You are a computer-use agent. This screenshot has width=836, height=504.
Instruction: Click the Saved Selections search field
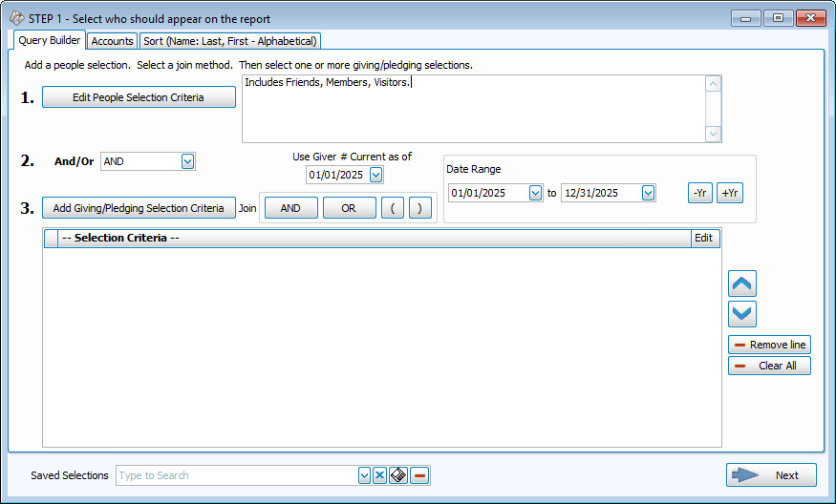pos(236,475)
